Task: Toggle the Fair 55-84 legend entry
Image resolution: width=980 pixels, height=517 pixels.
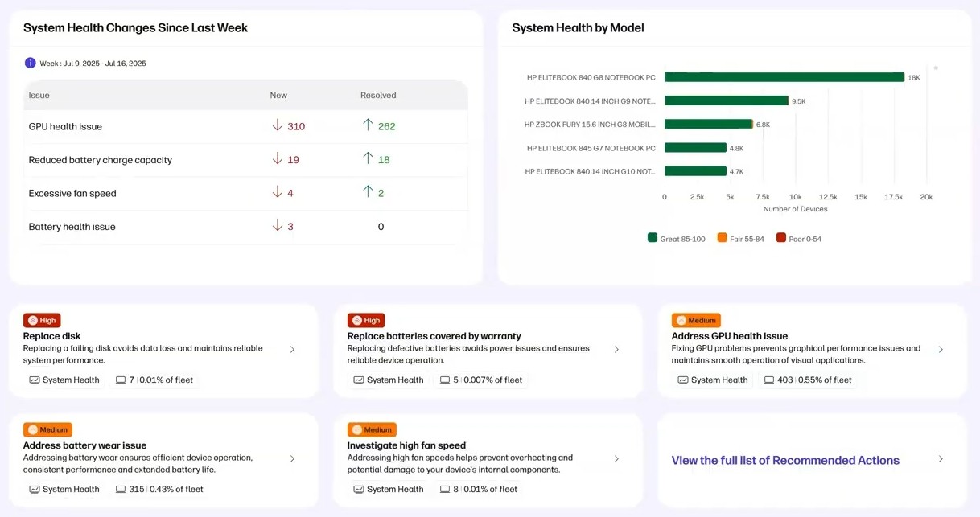Action: point(741,239)
